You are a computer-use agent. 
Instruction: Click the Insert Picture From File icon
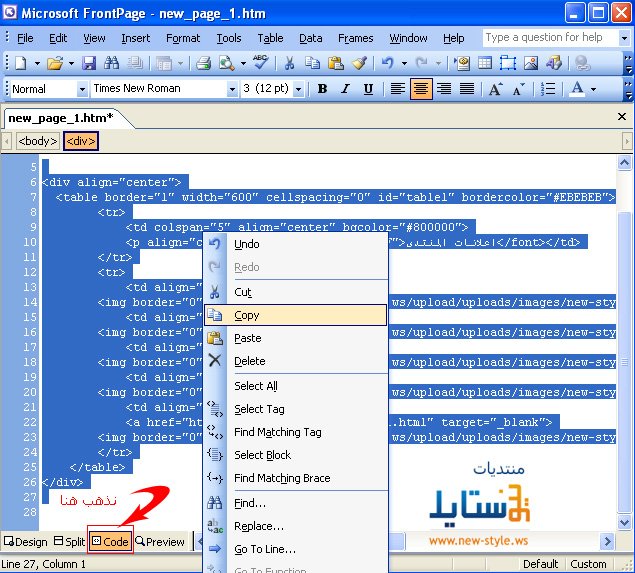531,63
